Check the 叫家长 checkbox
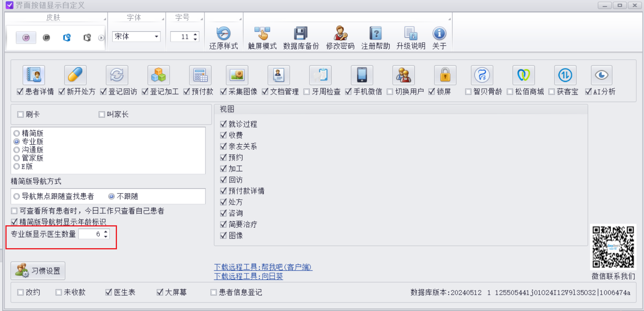644x311 pixels. click(x=102, y=114)
